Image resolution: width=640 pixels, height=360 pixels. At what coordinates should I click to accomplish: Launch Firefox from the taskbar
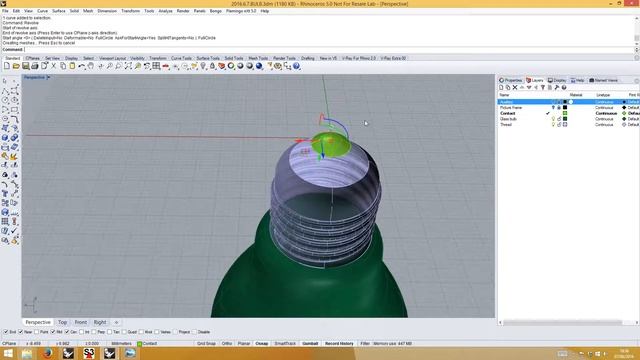coord(47,353)
